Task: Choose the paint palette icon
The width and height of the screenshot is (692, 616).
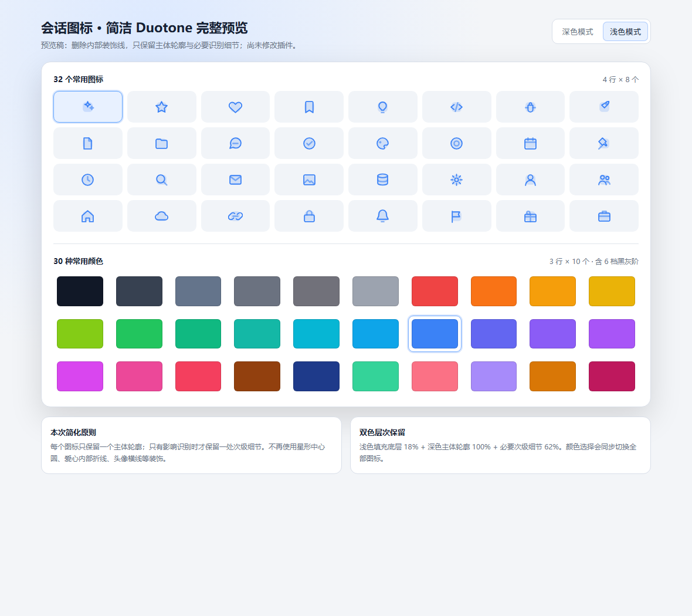Action: click(x=382, y=143)
